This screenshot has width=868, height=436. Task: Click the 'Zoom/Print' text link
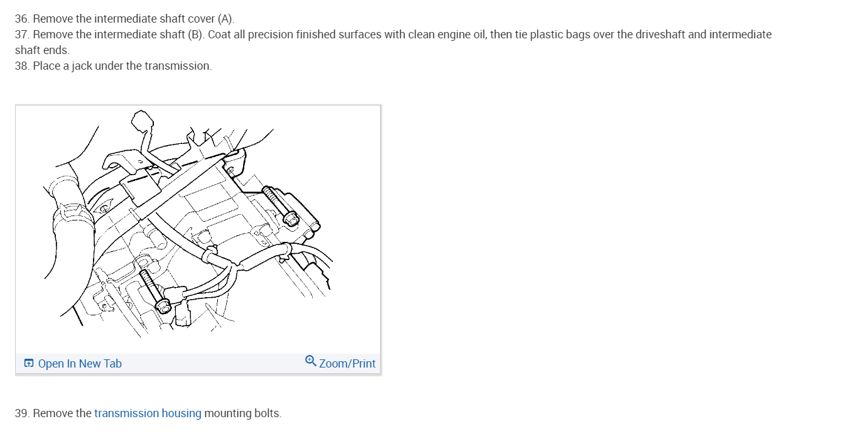click(x=347, y=363)
